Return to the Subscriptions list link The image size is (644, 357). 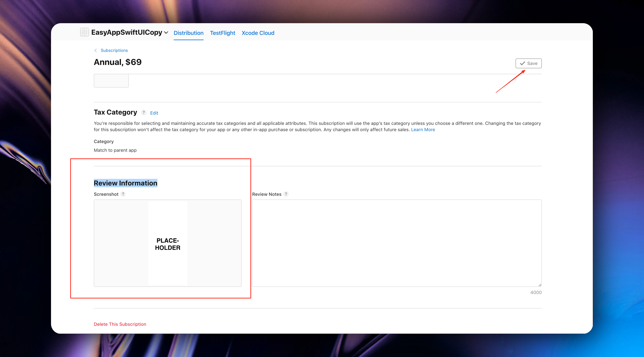tap(114, 51)
